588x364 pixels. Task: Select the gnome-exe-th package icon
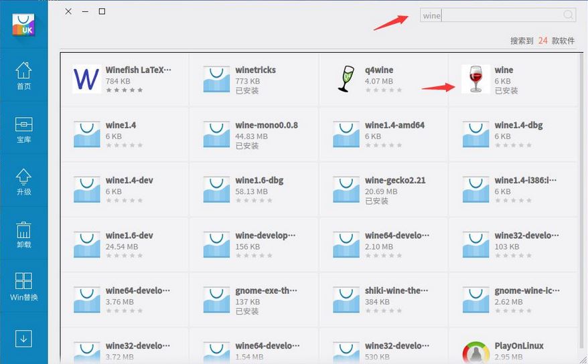216,300
